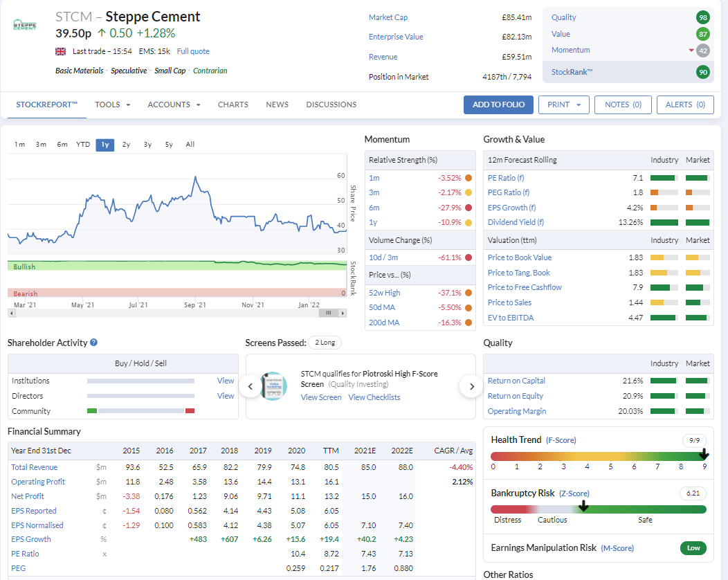Open the Full quote link
This screenshot has width=728, height=580.
click(x=193, y=51)
